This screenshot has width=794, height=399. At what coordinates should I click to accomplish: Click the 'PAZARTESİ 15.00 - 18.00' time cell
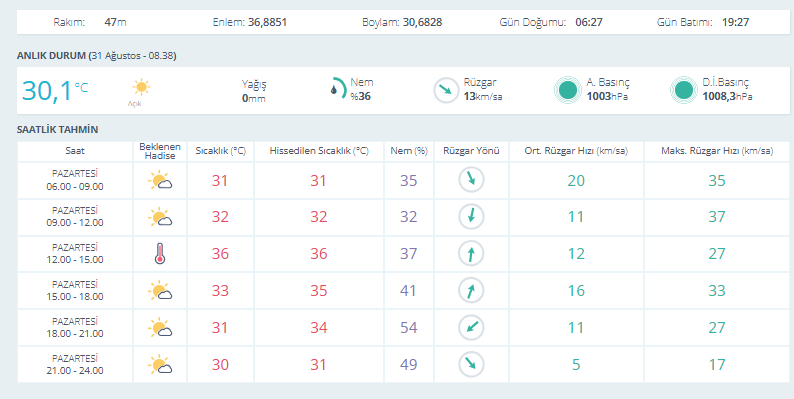75,291
